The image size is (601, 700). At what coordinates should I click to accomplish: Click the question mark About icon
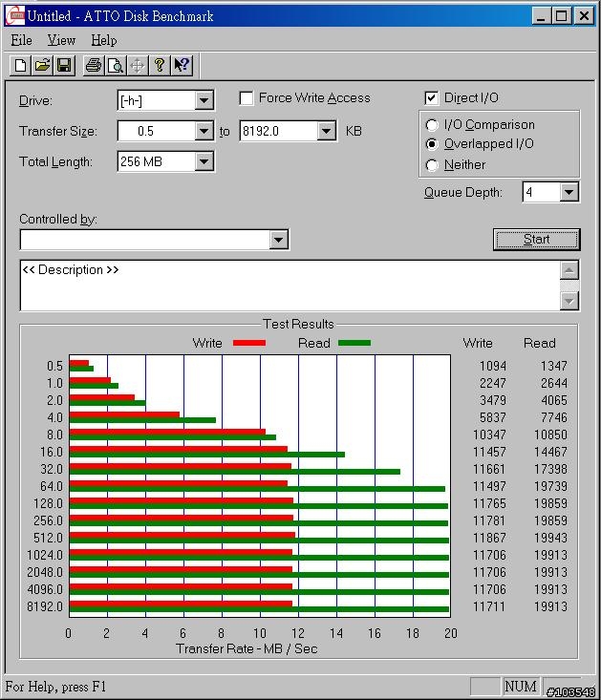pyautogui.click(x=160, y=66)
